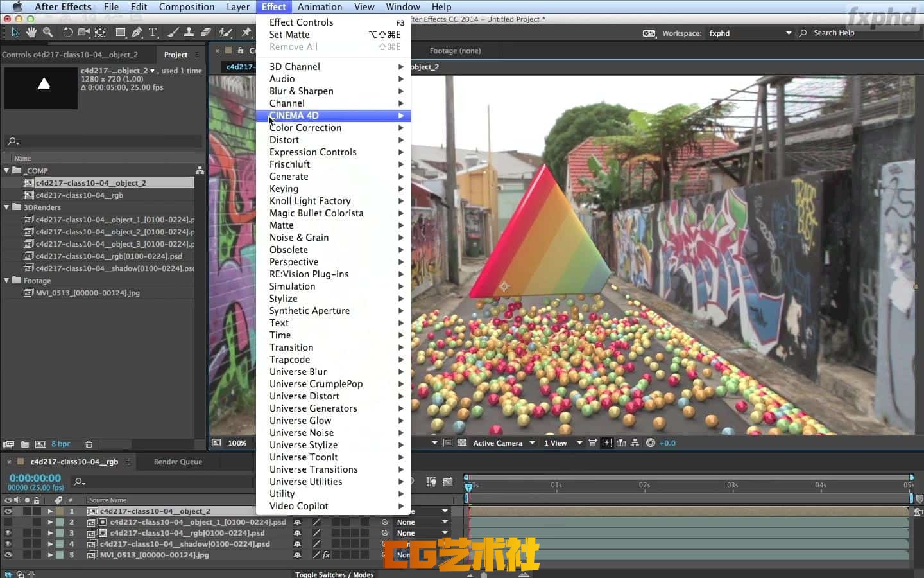Choose Effect Controls from Effect menu

(x=333, y=22)
